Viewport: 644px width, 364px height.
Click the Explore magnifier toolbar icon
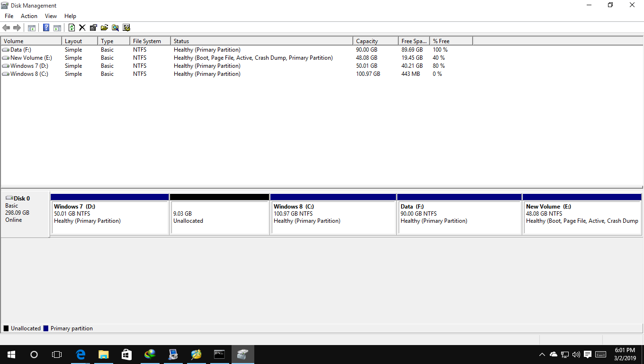coord(115,27)
